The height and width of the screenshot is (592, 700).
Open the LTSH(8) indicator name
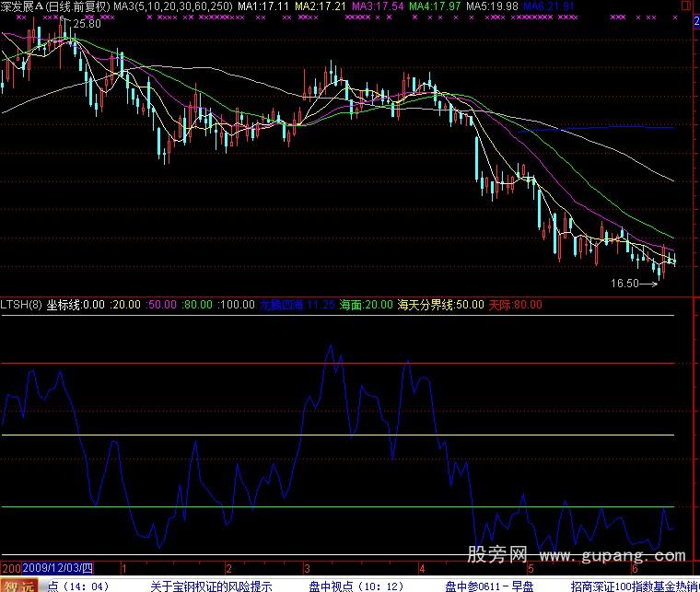[x=21, y=305]
